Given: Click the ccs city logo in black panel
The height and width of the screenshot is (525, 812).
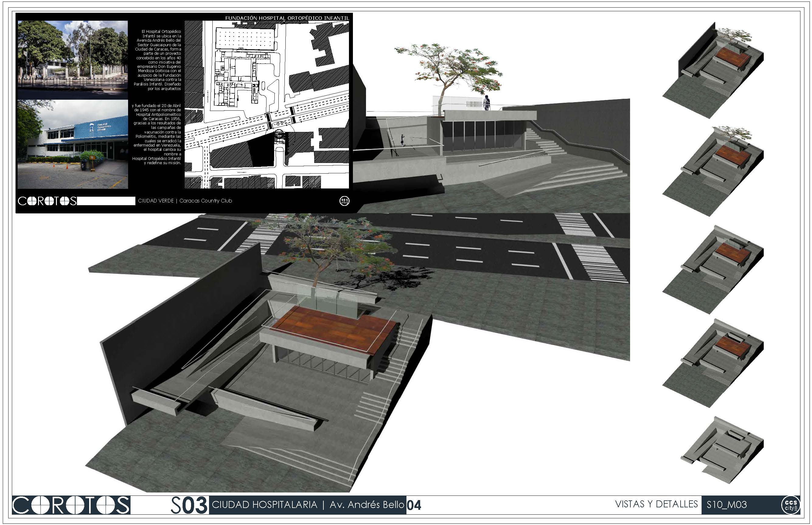Looking at the screenshot, I should click(345, 201).
